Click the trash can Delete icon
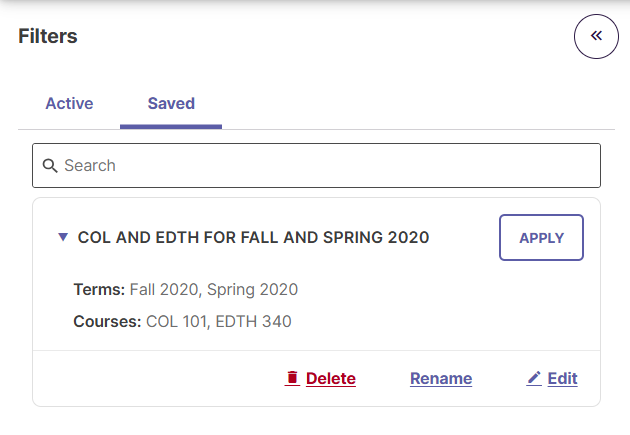This screenshot has height=435, width=630. pyautogui.click(x=292, y=378)
